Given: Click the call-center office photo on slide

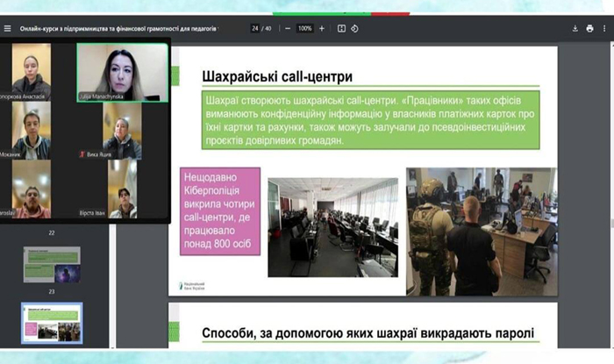Looking at the screenshot, I should (332, 227).
